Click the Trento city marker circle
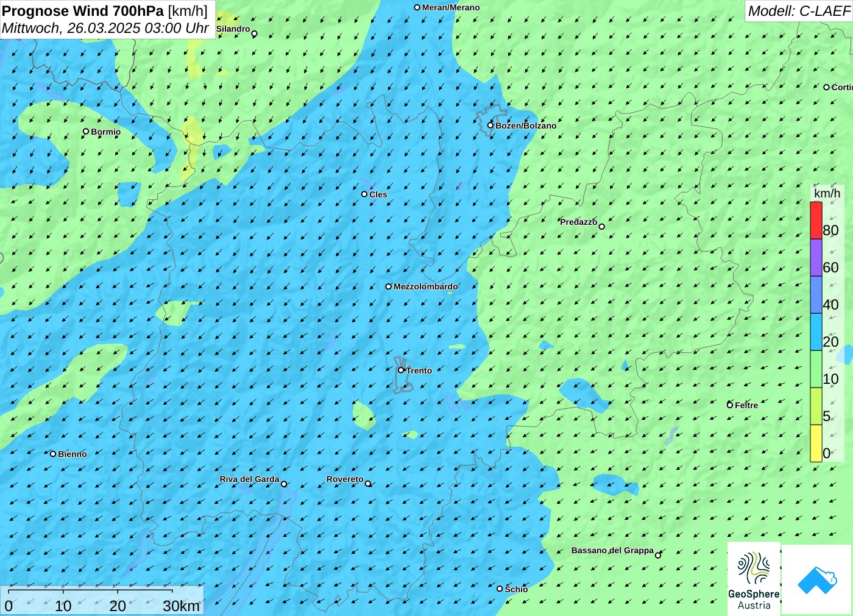The height and width of the screenshot is (616, 853). [x=401, y=370]
